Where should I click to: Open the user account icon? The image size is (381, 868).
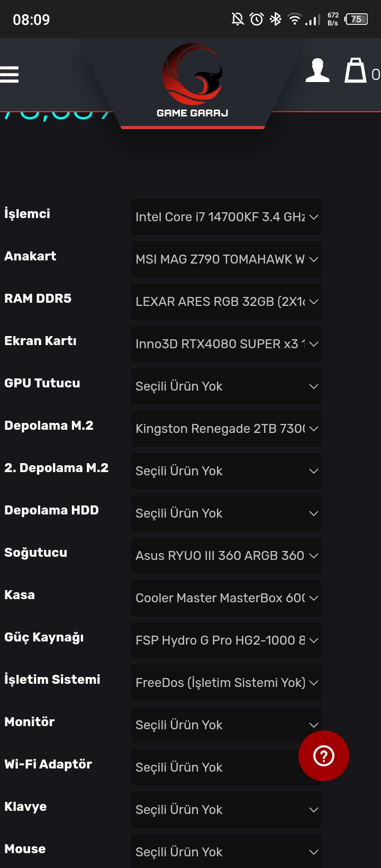click(x=317, y=71)
